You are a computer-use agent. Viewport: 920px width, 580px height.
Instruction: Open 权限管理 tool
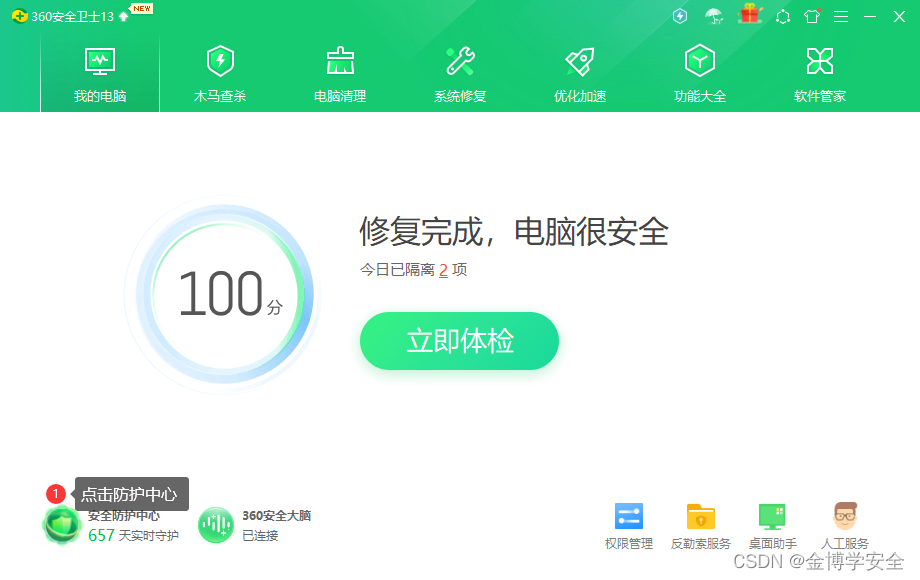pos(628,526)
